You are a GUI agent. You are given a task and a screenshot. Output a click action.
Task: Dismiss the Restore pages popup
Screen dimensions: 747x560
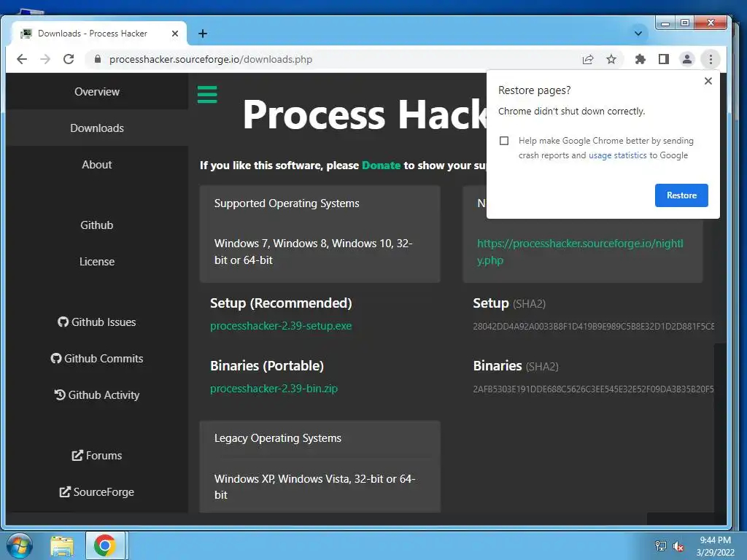point(708,81)
